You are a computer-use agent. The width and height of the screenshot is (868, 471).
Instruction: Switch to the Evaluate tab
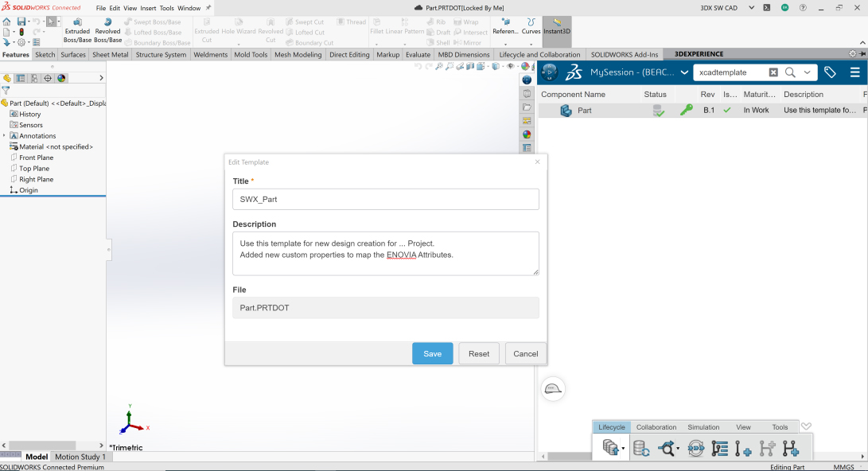coord(418,55)
